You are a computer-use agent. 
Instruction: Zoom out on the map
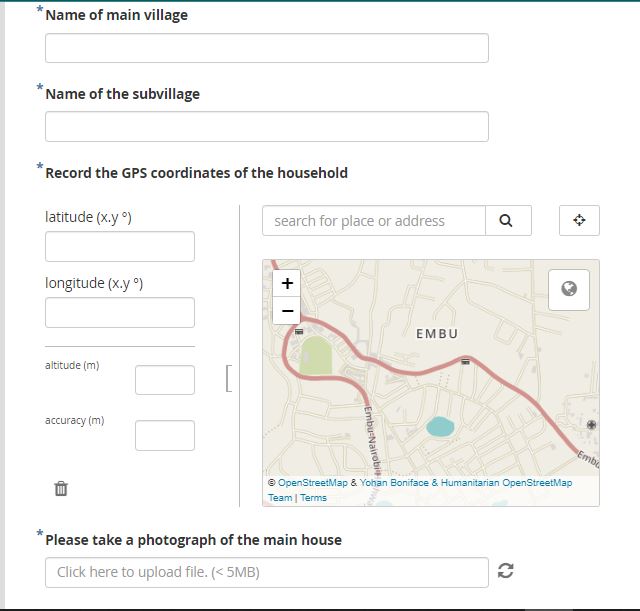(x=287, y=311)
